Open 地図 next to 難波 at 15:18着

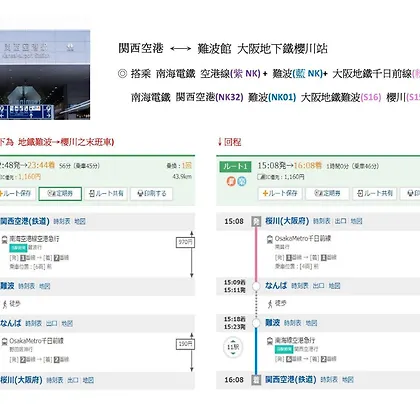[x=311, y=323]
